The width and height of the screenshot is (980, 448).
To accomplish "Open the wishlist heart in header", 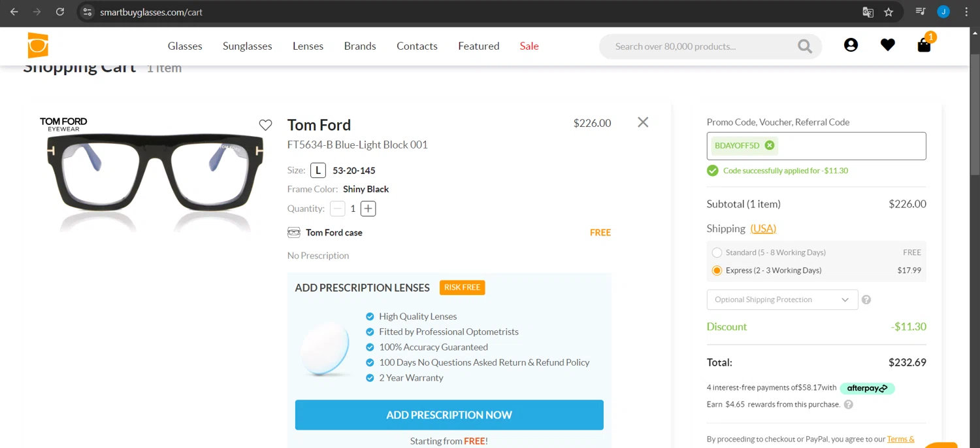I will [x=887, y=45].
